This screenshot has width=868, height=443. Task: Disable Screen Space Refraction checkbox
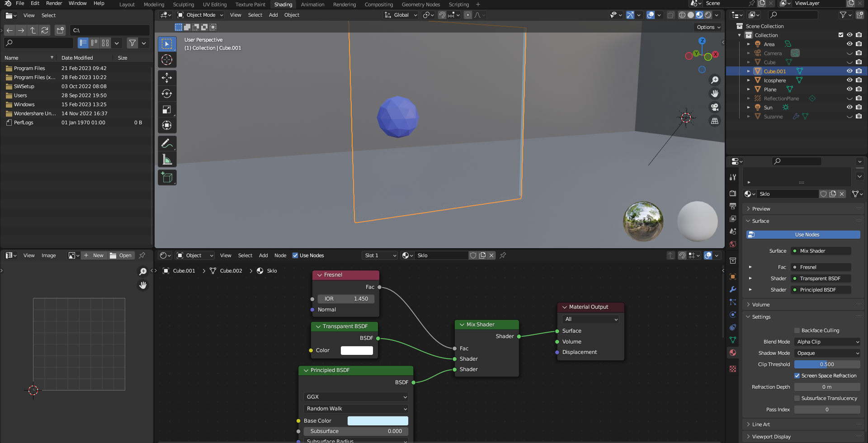[797, 376]
